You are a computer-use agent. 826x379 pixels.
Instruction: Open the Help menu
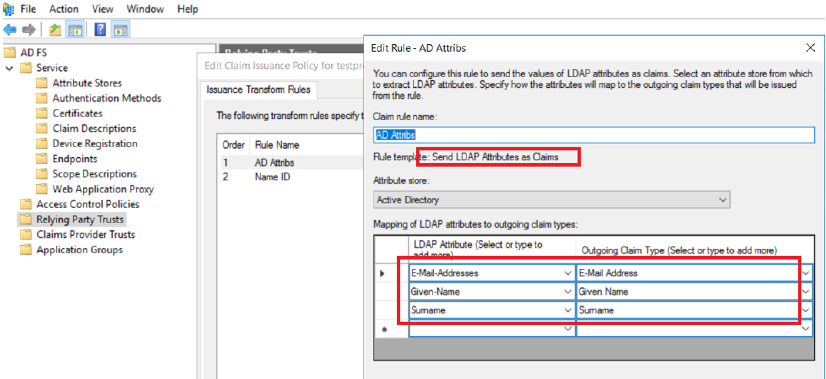(x=188, y=9)
